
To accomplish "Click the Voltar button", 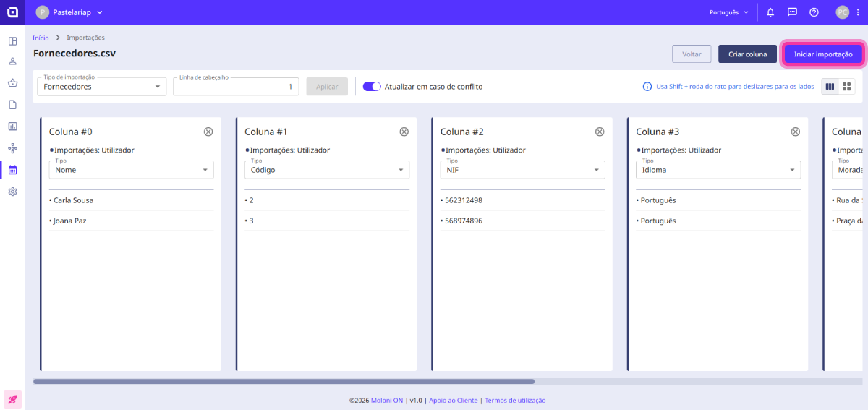I will [692, 54].
